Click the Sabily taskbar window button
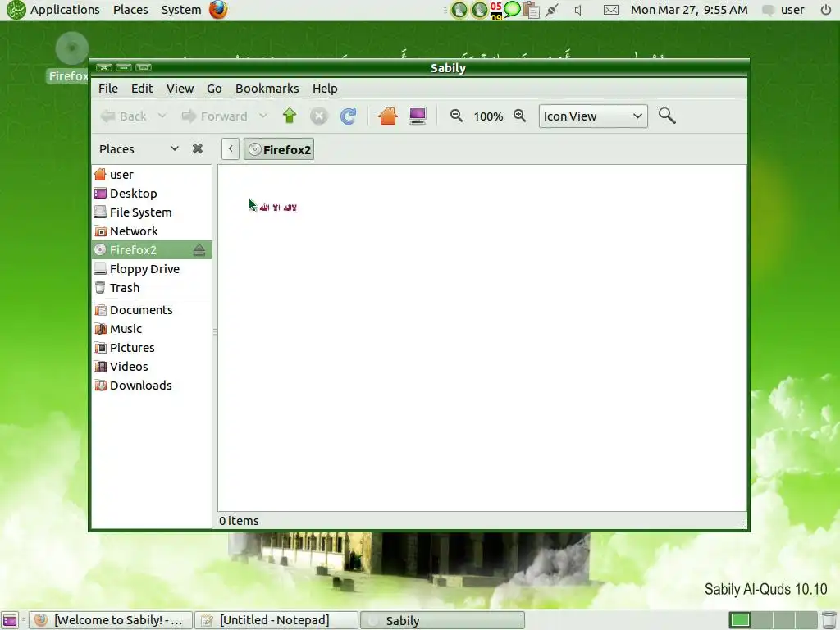The height and width of the screenshot is (630, 840). [x=442, y=620]
